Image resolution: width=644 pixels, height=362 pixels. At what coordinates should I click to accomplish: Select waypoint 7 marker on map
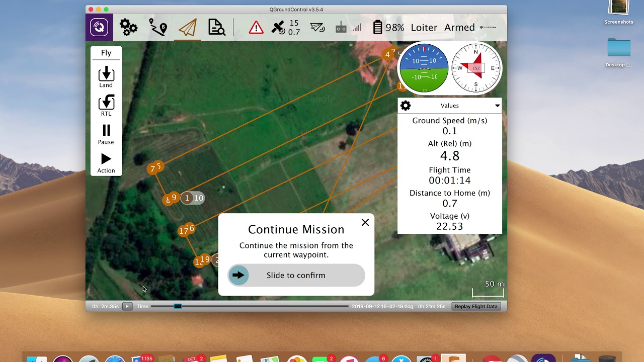coord(152,169)
